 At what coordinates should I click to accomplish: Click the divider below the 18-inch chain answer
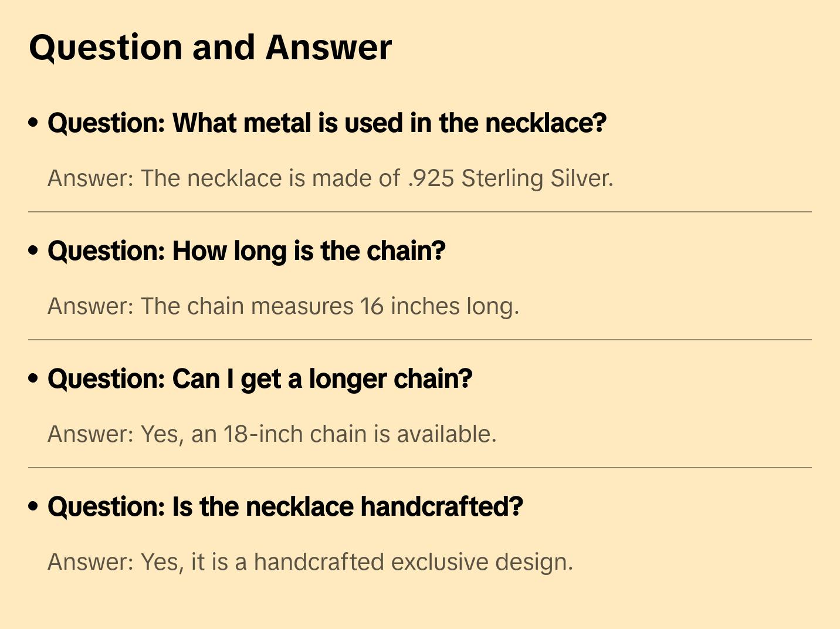coord(420,468)
